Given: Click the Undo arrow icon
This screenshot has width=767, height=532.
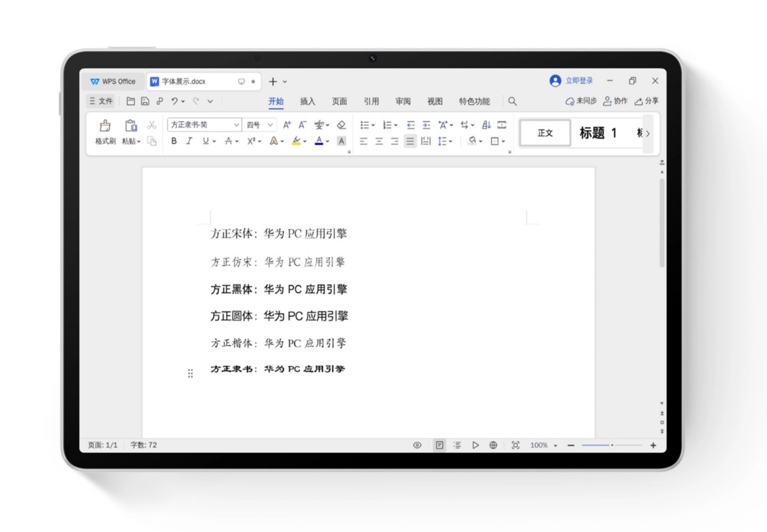Looking at the screenshot, I should [175, 101].
